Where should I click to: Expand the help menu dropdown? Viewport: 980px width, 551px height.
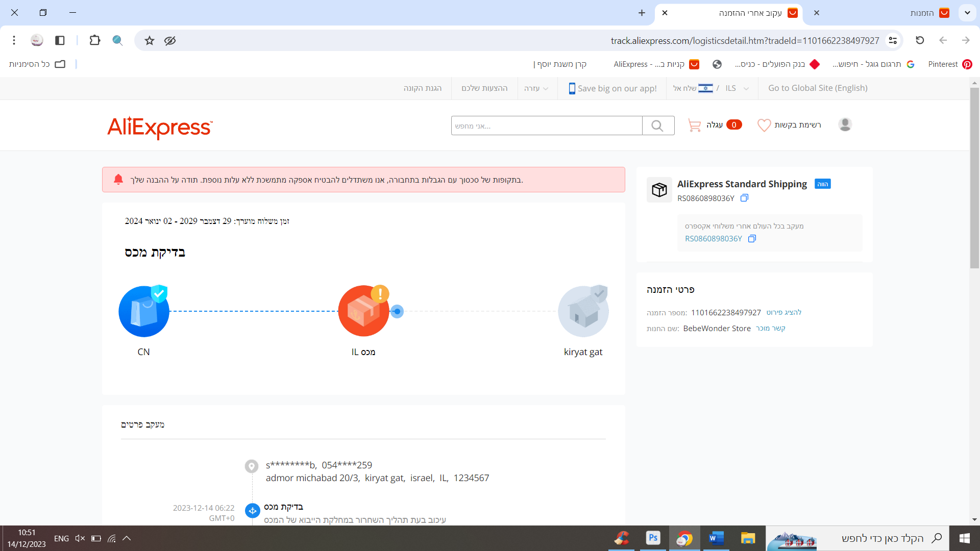pyautogui.click(x=536, y=88)
